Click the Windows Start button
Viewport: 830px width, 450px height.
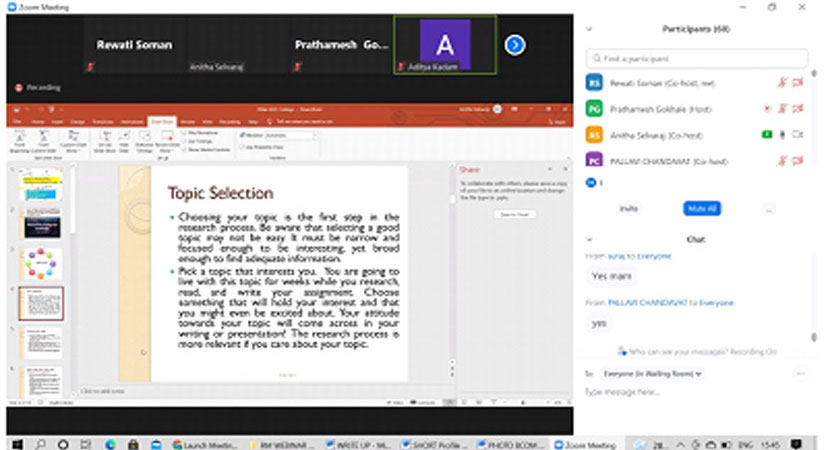(x=17, y=441)
